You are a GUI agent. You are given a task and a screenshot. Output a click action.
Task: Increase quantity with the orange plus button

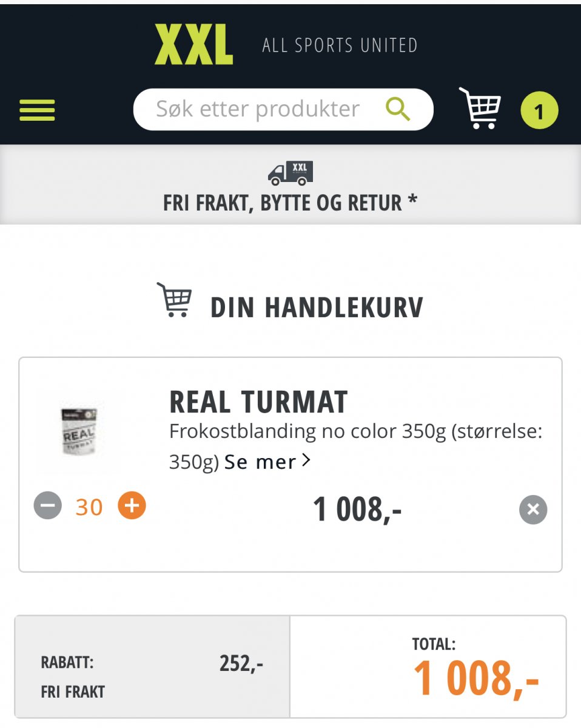(x=132, y=506)
